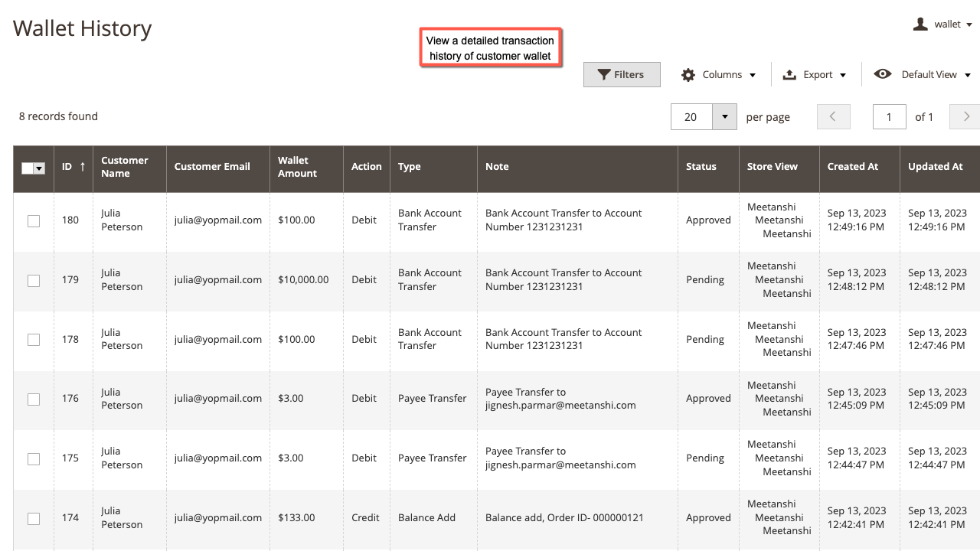This screenshot has height=551, width=980.
Task: Click the Columns gear icon
Action: 688,74
